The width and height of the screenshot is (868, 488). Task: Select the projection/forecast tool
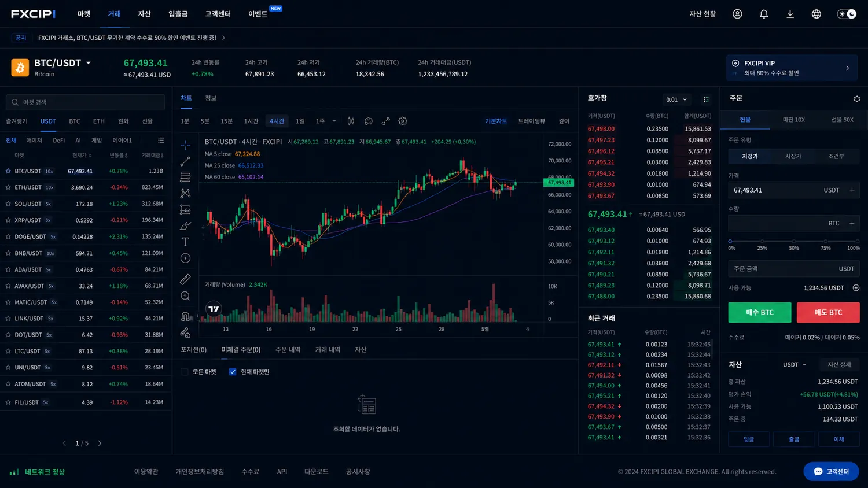185,209
